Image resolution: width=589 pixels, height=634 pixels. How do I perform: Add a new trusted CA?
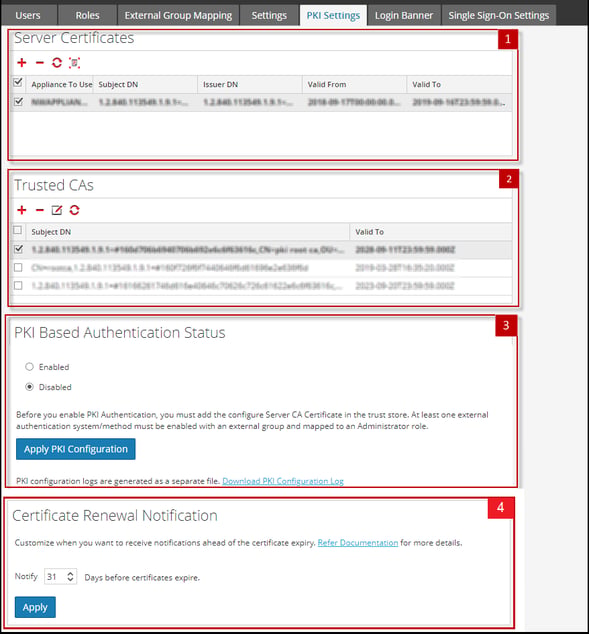click(x=22, y=210)
